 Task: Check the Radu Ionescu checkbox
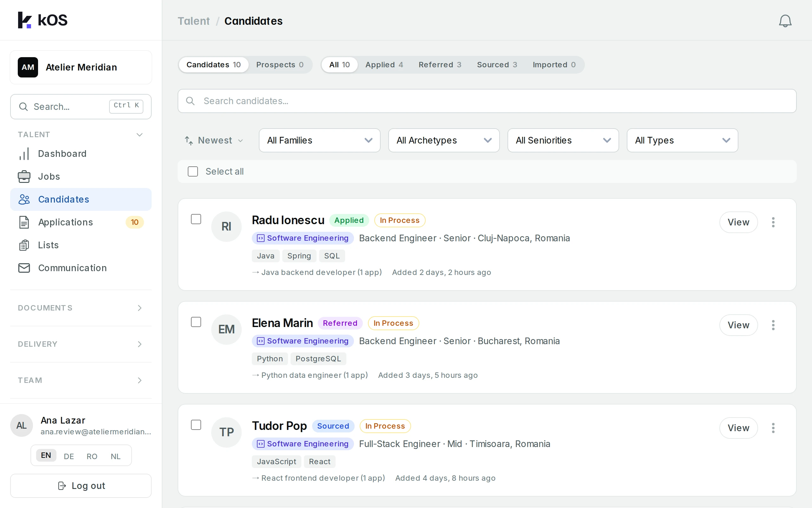coord(196,219)
